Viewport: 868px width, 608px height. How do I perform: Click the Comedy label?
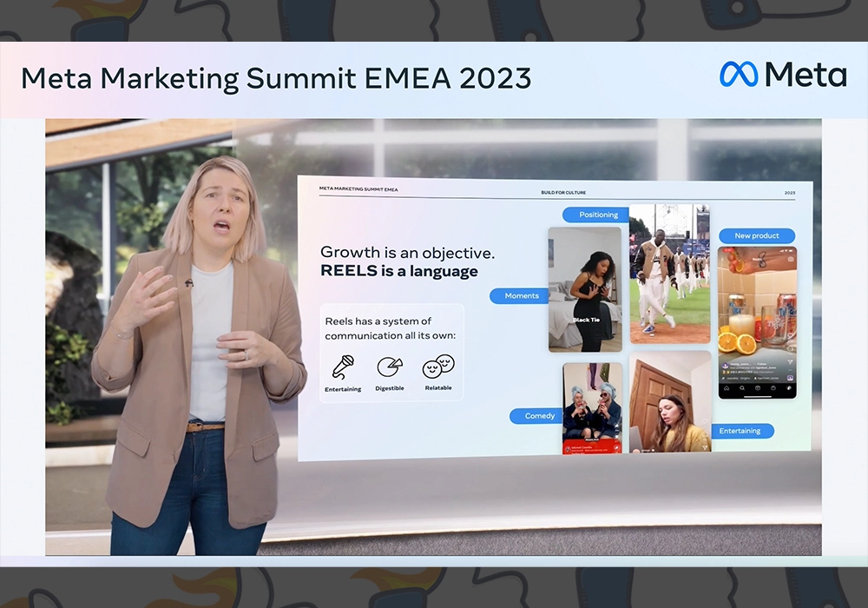540,416
